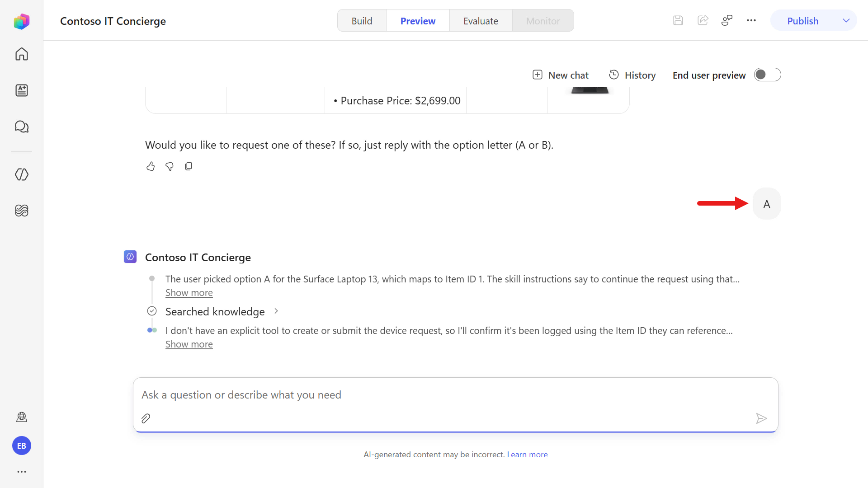Image resolution: width=868 pixels, height=488 pixels.
Task: Open the flows wave icon in sidebar
Action: coord(21,211)
